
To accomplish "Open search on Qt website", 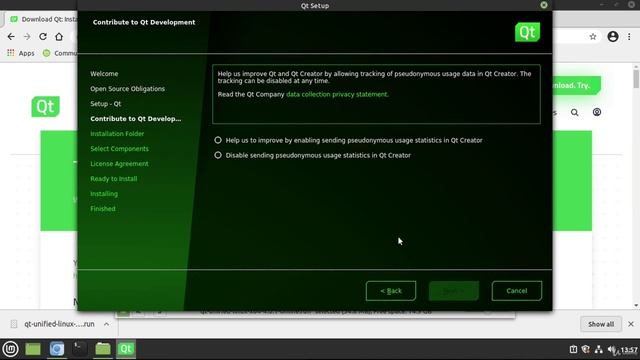I will [x=574, y=112].
